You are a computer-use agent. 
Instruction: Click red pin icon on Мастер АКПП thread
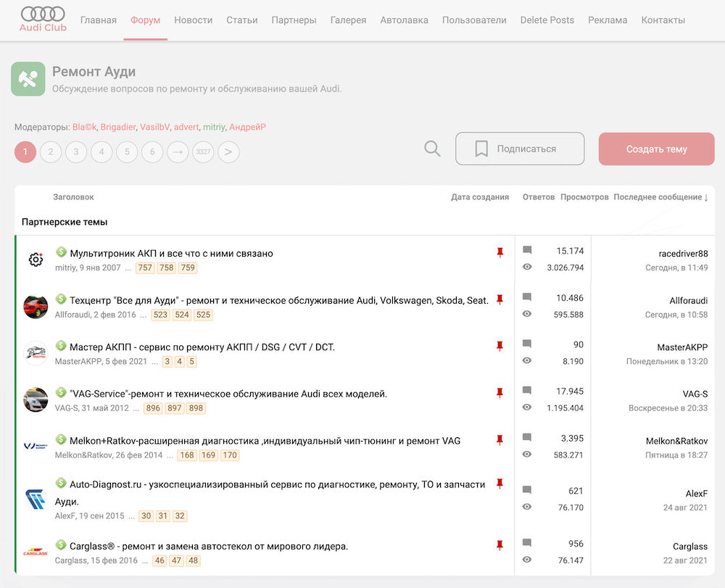point(500,347)
